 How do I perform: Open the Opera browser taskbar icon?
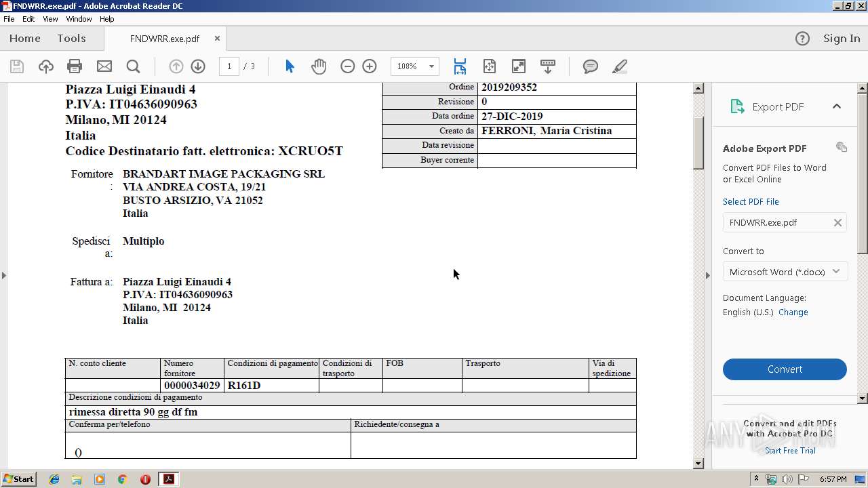click(145, 479)
